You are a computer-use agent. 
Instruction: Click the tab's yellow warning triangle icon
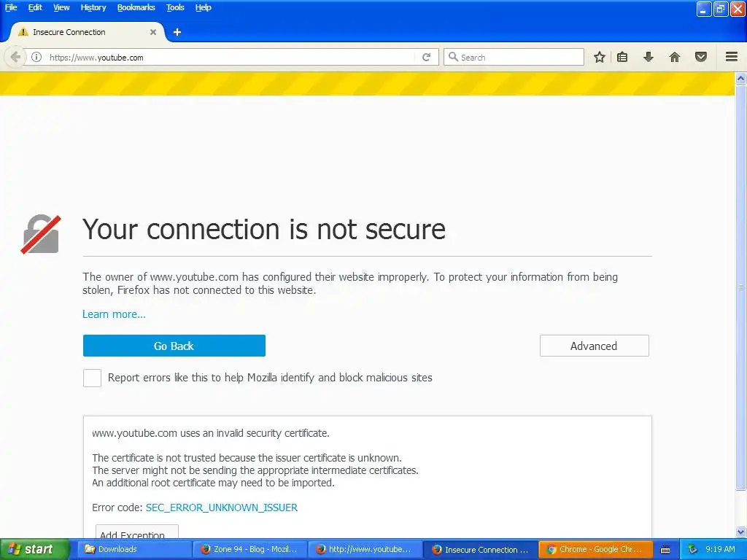(23, 32)
